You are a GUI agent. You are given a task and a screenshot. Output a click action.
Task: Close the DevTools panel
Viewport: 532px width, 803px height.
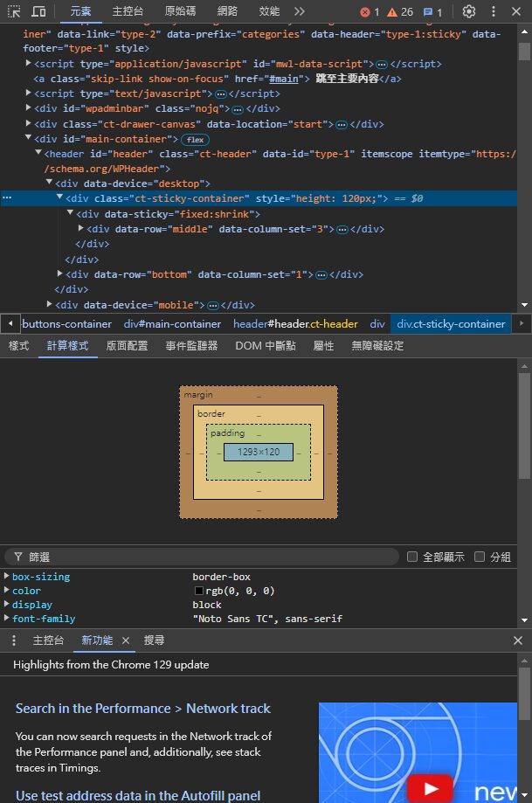(x=516, y=11)
